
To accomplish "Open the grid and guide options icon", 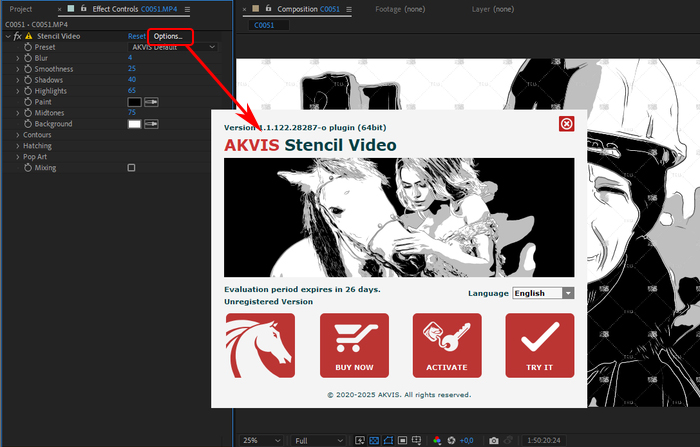I will (417, 440).
